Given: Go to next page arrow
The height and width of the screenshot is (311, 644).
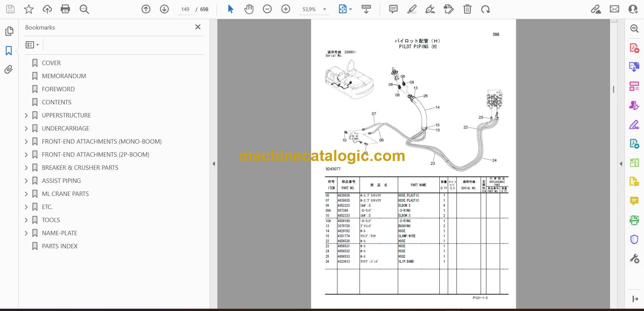Looking at the screenshot, I should 164,9.
